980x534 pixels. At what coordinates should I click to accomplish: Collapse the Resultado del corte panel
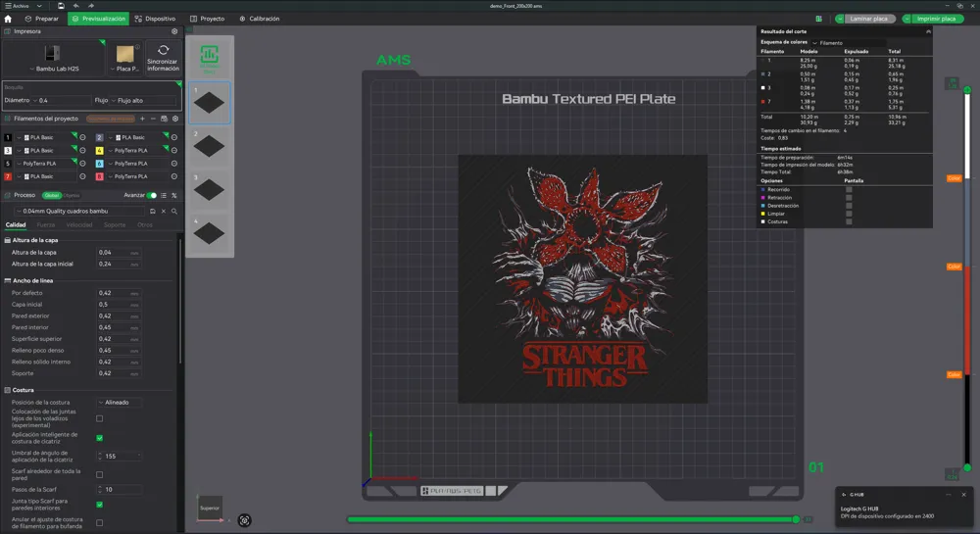928,31
